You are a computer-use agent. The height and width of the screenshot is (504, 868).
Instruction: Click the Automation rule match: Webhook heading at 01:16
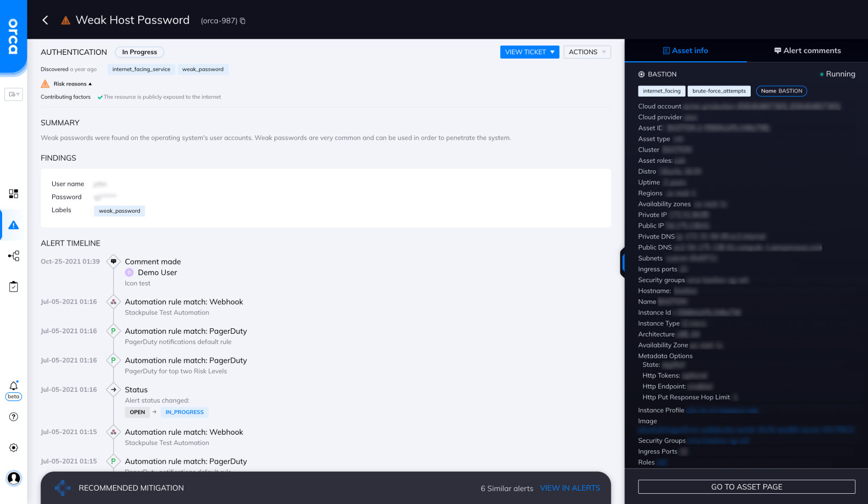[184, 302]
